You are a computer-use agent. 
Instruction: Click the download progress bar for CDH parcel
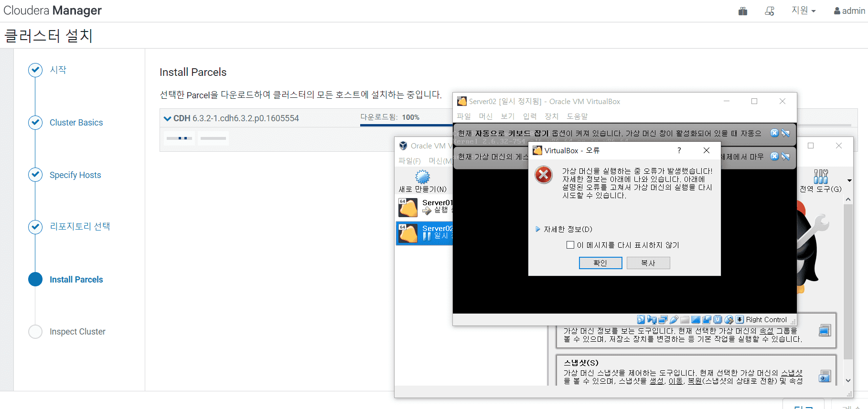[x=406, y=126]
